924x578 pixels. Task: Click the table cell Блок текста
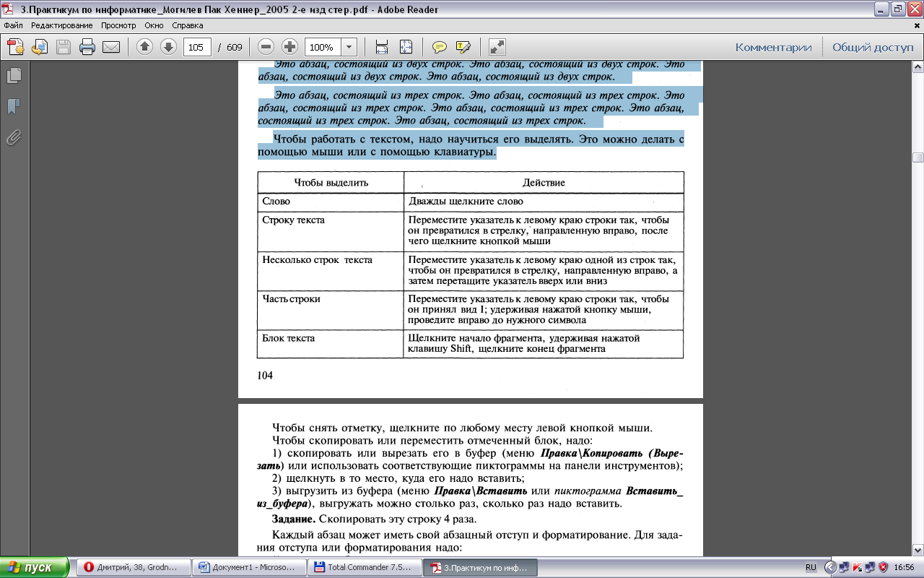[331, 343]
